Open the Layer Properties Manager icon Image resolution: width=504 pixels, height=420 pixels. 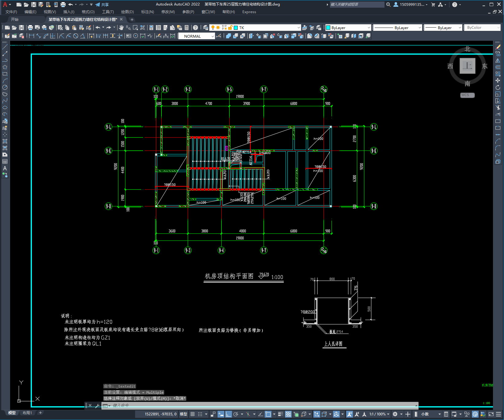point(206,28)
